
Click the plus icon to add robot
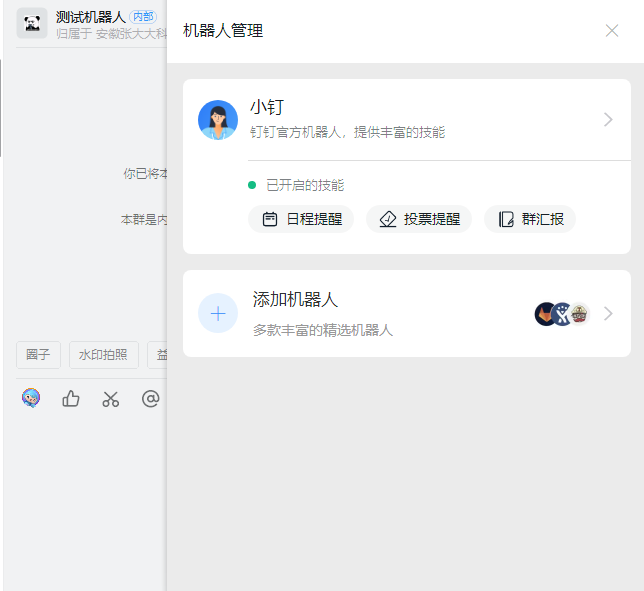coord(218,313)
